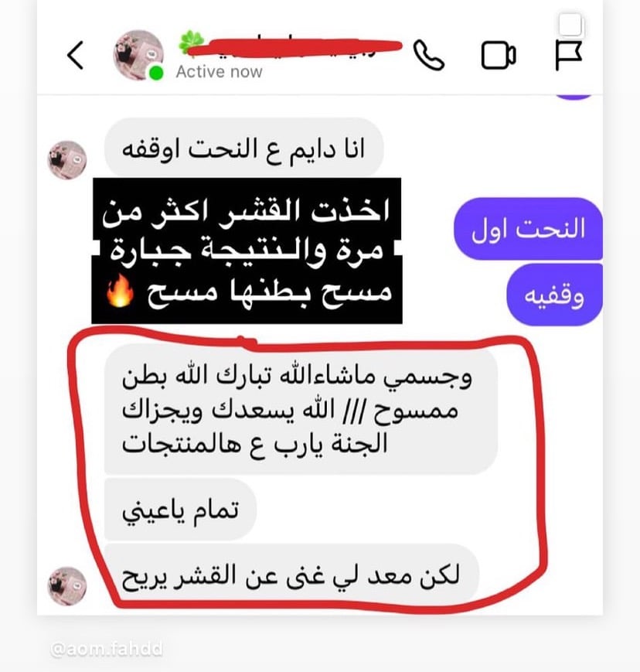Viewport: 640px width, 672px height.
Task: Start a voice call with phone icon
Action: (428, 55)
